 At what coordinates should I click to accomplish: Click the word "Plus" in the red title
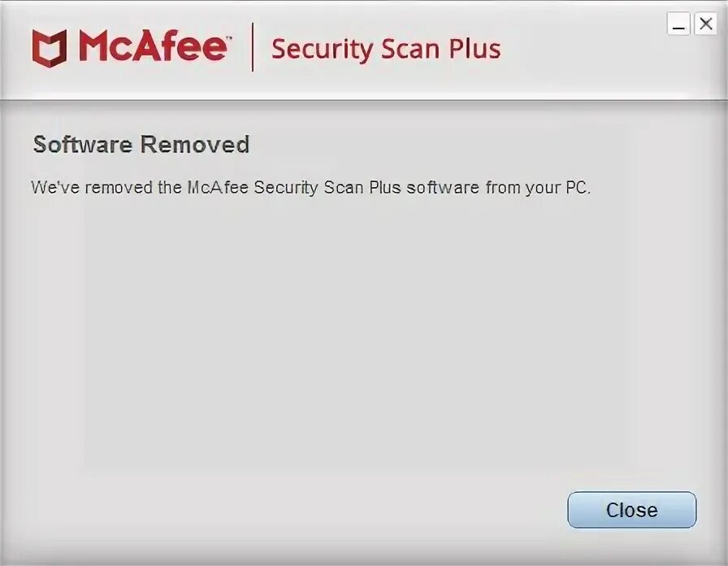(474, 49)
